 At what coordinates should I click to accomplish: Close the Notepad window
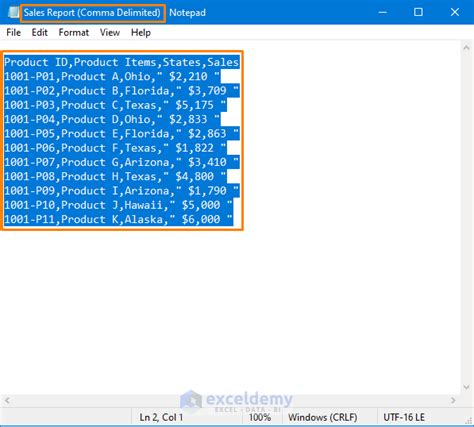click(x=455, y=12)
